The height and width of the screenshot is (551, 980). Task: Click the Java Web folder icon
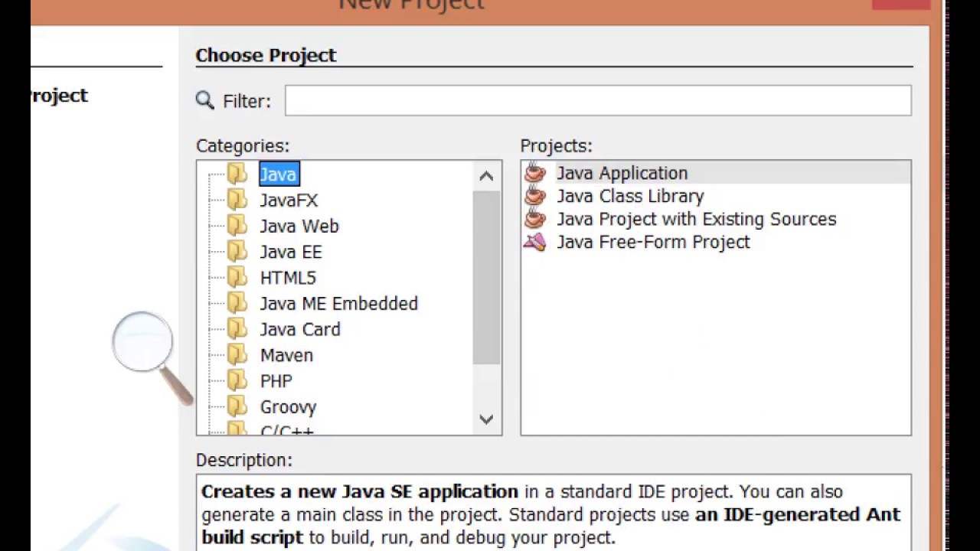(237, 226)
